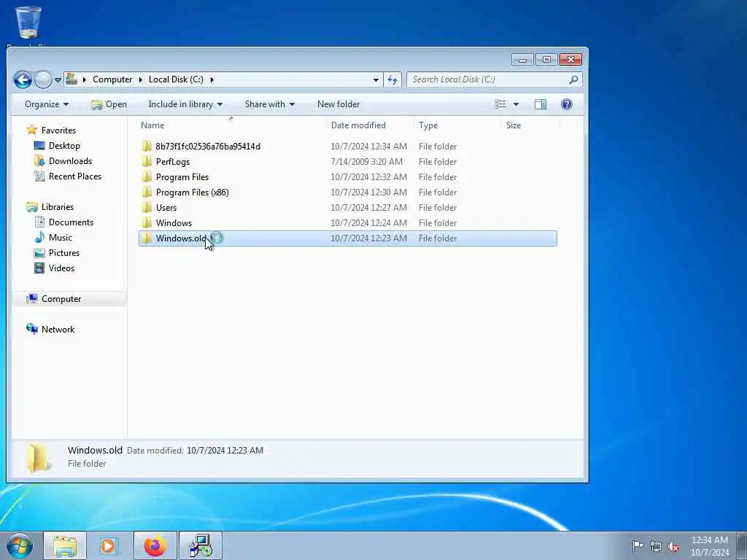747x560 pixels.
Task: Open the 12:34 AM clock in tray
Action: coord(709,545)
